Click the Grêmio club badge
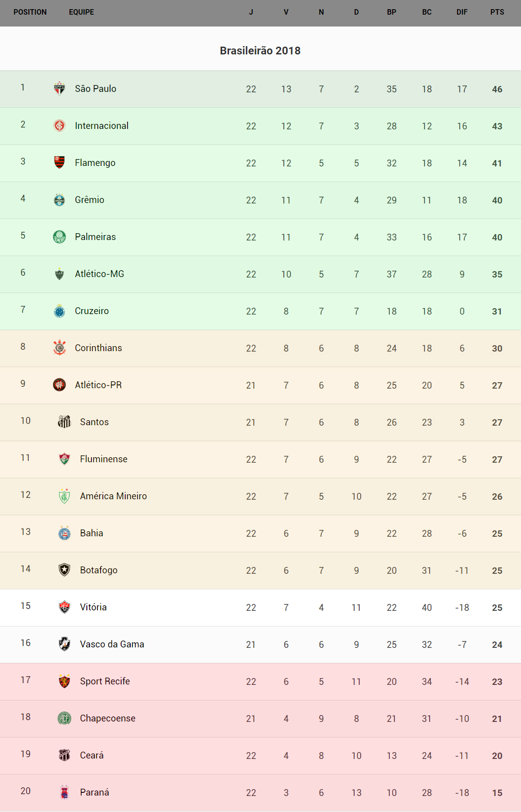The image size is (521, 812). 59,200
